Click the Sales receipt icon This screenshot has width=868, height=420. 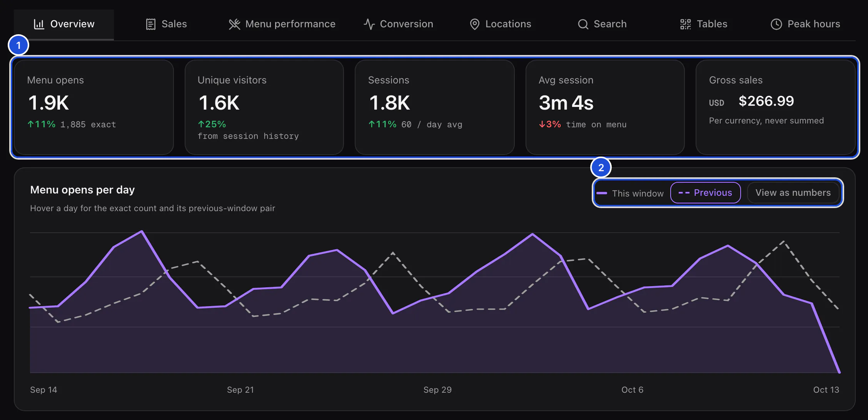[150, 24]
